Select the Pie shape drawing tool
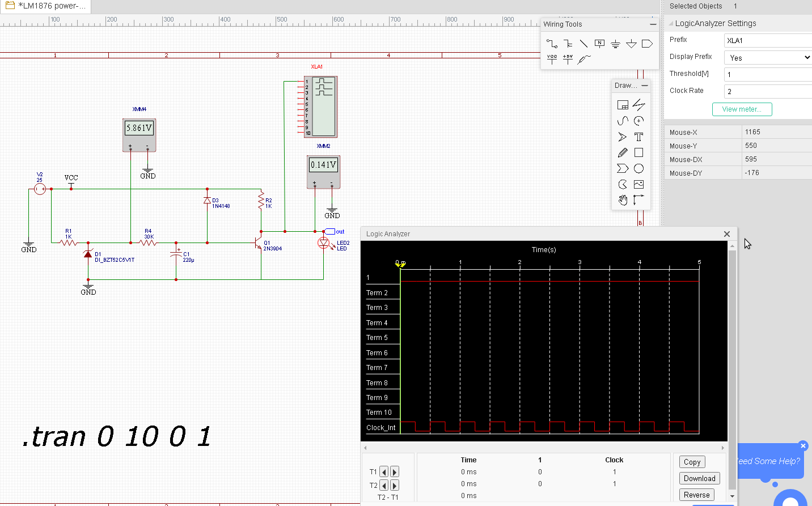This screenshot has width=812, height=506. (x=623, y=184)
